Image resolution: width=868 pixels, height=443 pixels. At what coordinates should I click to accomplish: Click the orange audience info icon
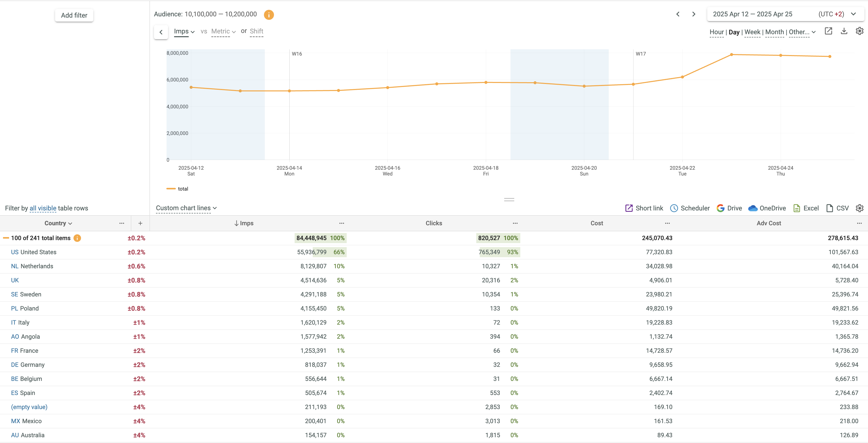click(268, 15)
